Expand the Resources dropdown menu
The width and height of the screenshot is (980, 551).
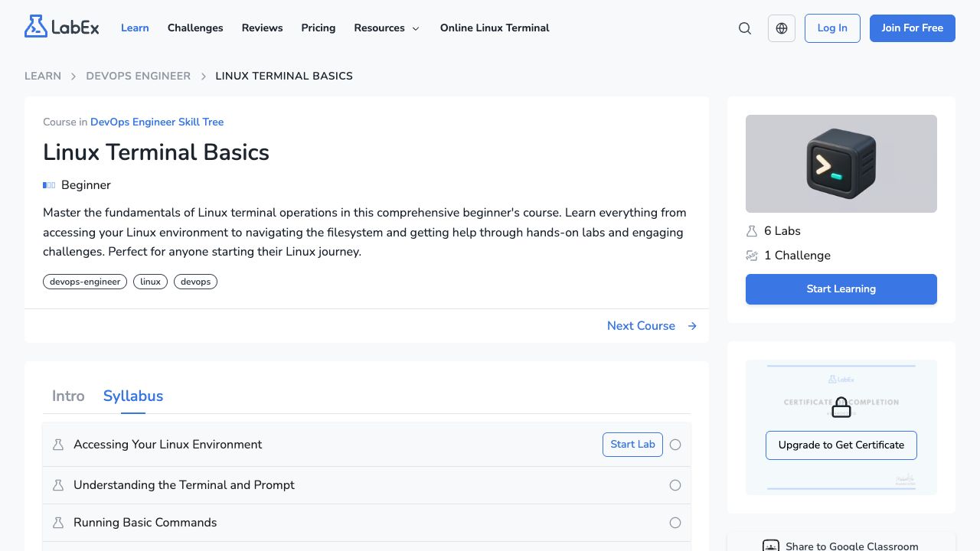coord(387,28)
